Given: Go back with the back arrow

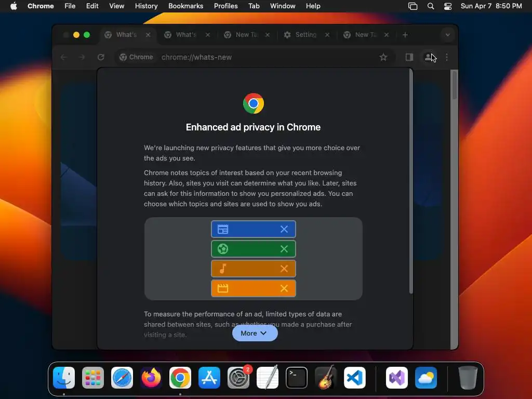Looking at the screenshot, I should (63, 57).
